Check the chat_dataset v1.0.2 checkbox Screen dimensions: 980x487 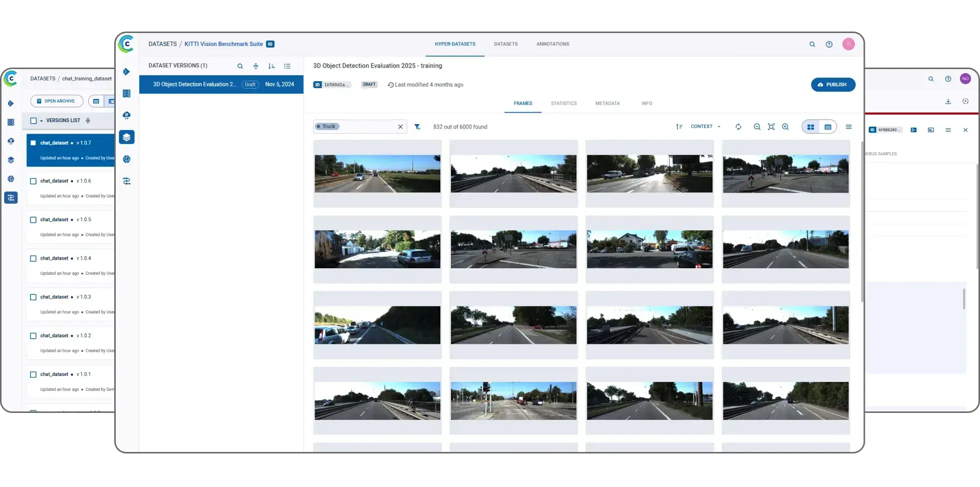click(33, 335)
